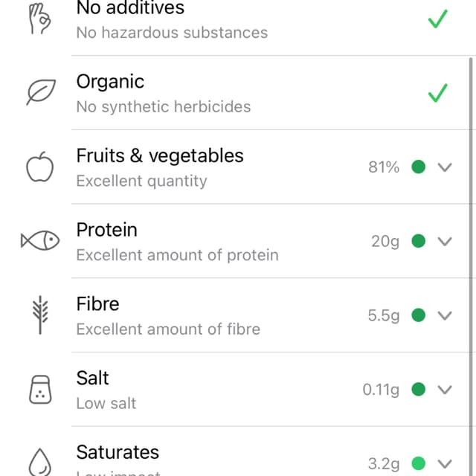Screen dimensions: 476x476
Task: Click the vertical scrollbar on the right edge
Action: pos(471,266)
